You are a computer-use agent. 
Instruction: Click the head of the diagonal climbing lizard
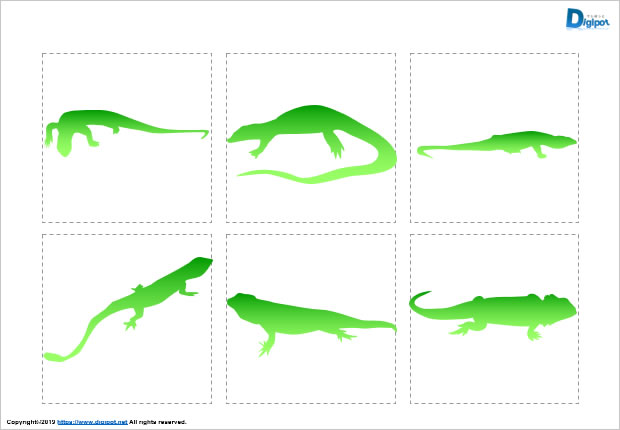tap(198, 267)
